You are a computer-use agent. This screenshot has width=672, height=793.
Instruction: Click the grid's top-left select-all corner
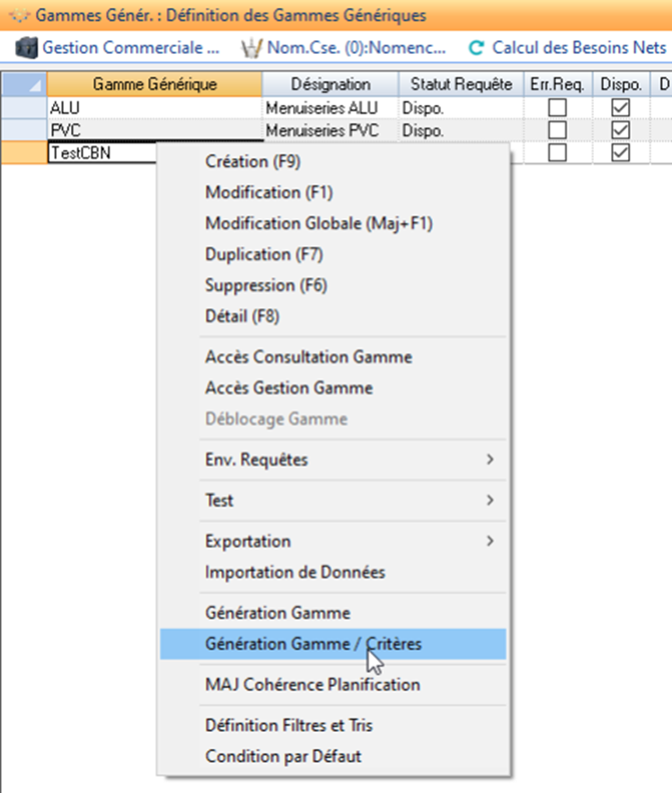point(23,84)
